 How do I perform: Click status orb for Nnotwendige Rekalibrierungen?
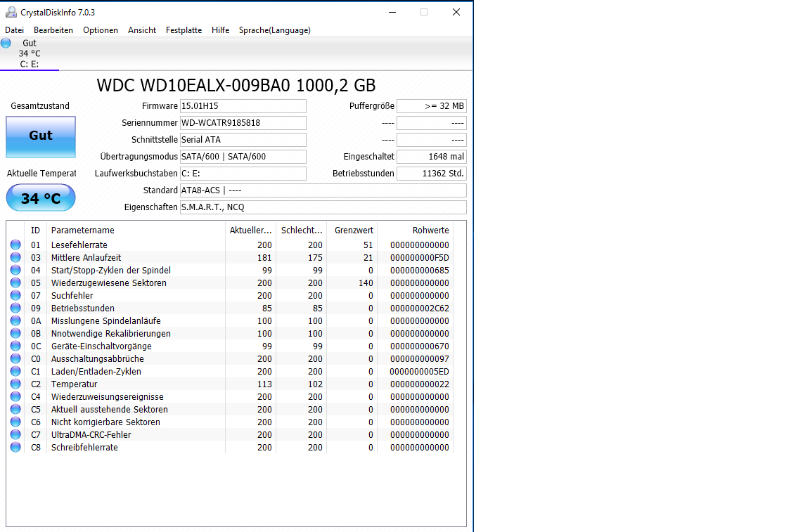[15, 333]
